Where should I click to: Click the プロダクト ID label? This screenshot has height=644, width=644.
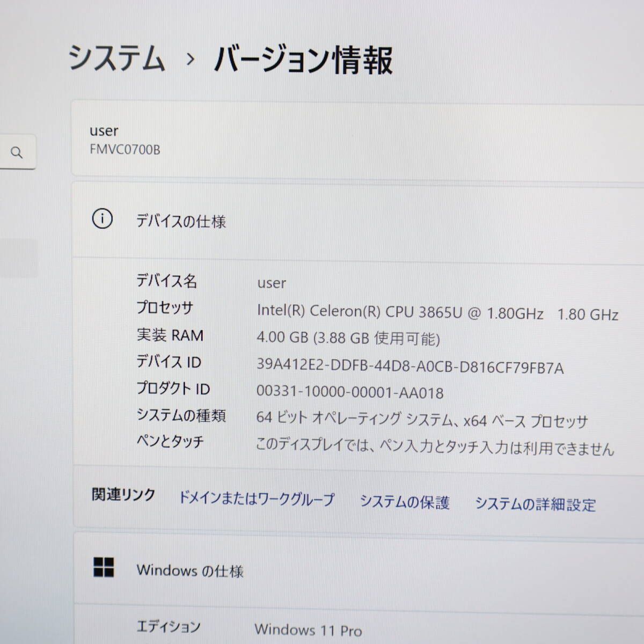click(x=173, y=388)
